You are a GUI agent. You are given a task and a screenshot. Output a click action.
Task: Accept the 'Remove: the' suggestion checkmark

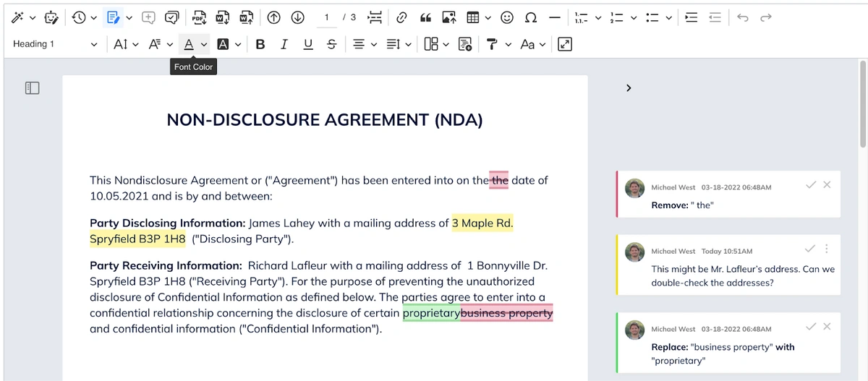point(811,185)
